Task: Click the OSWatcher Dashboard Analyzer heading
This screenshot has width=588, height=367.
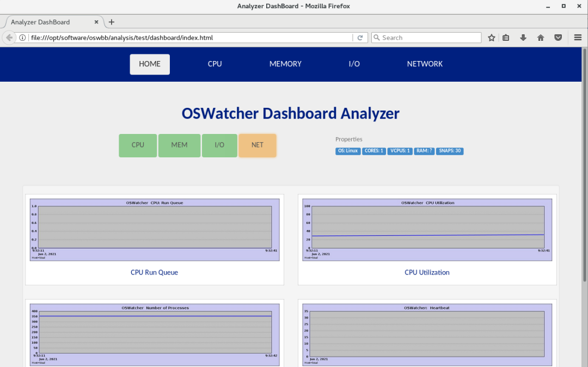Action: tap(291, 114)
